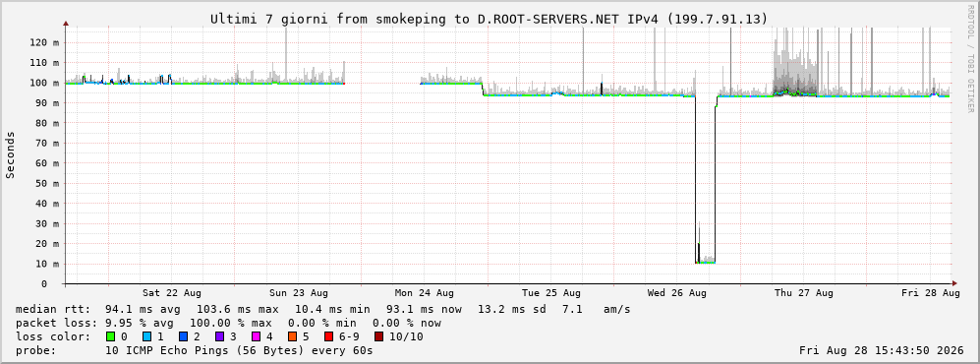Screen dimensions: 980x364
Task: Click the Wed 26 Aug axis label
Action: coord(677,293)
